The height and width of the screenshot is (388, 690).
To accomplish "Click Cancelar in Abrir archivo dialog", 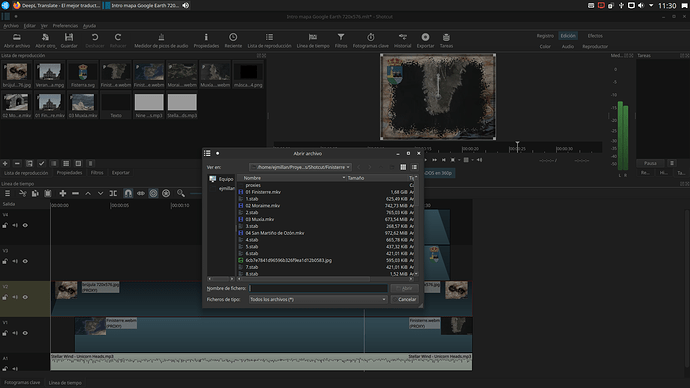I will (x=404, y=299).
